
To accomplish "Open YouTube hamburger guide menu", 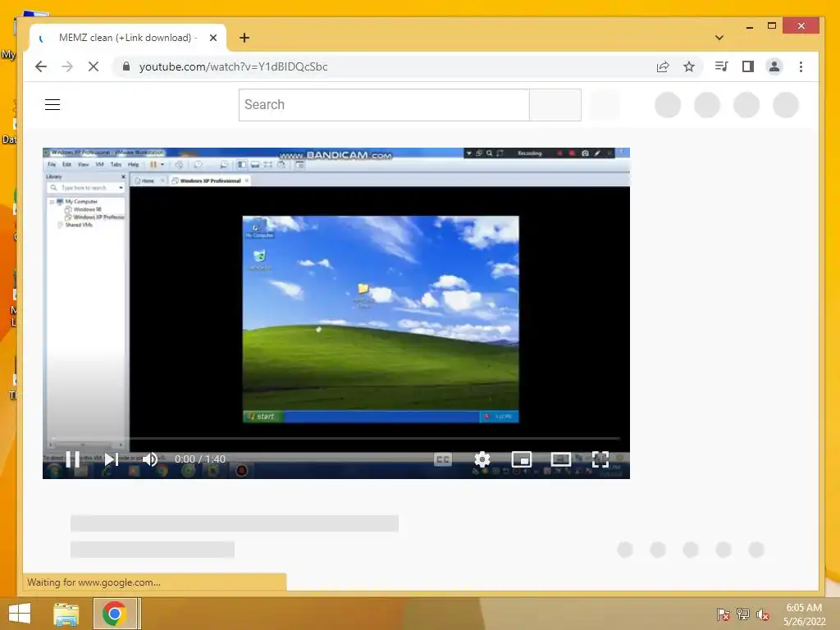I will [52, 104].
